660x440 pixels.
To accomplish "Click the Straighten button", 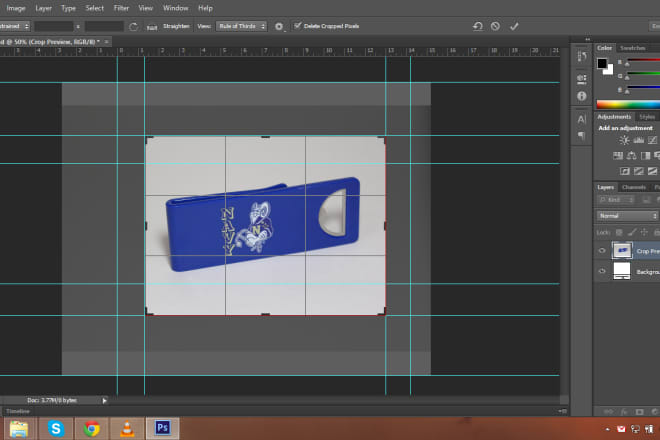I will (x=176, y=26).
